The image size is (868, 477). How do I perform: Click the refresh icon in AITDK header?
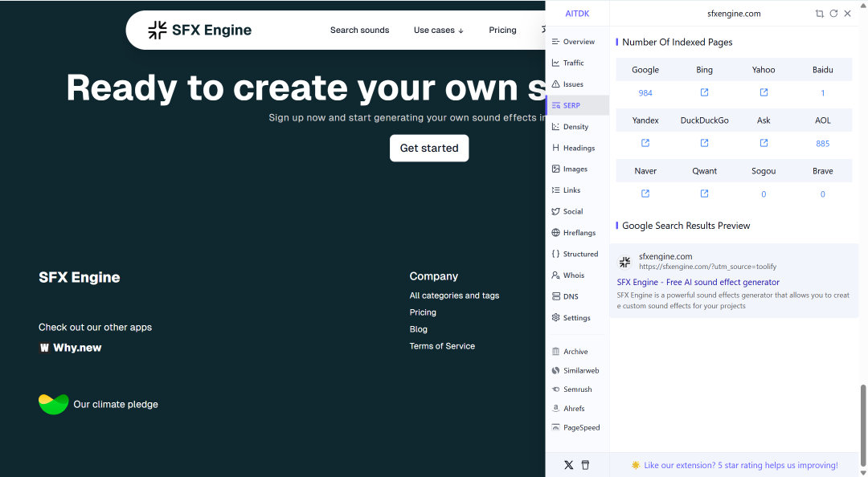point(833,14)
